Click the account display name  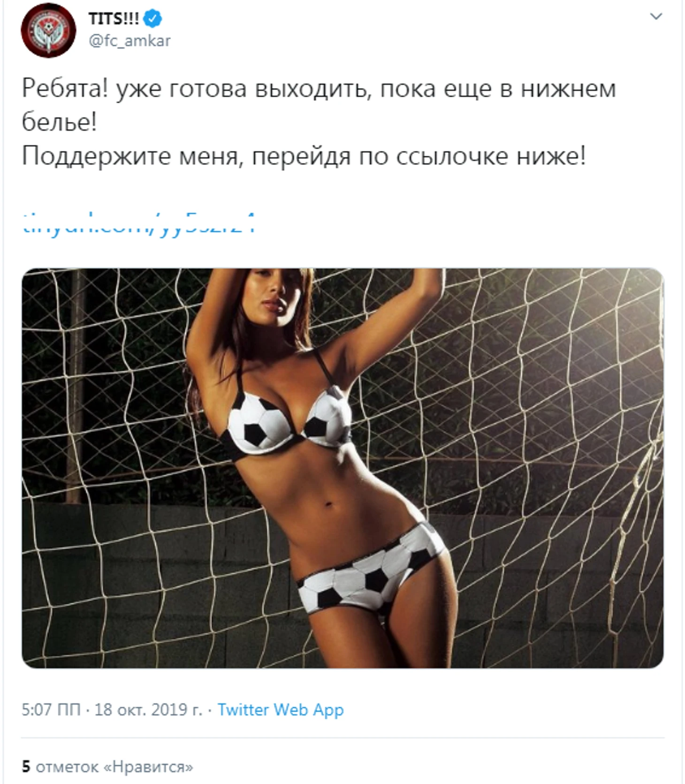point(114,18)
